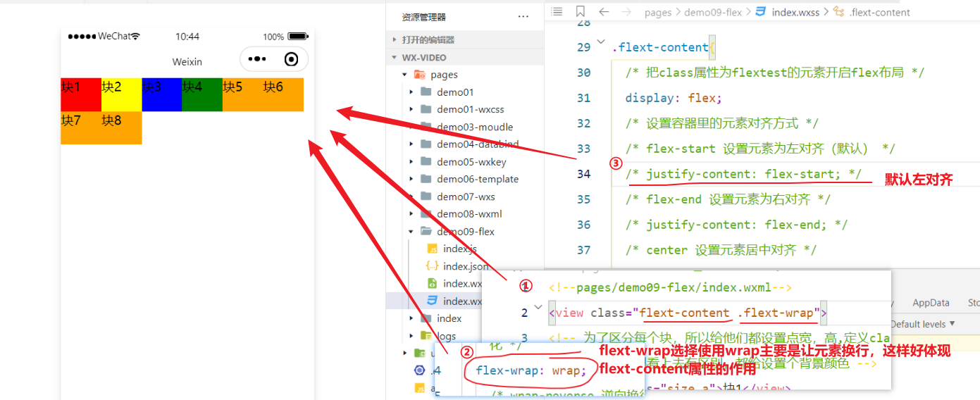Viewport: 980px width, 400px height.
Task: Click line number 30 in the gutter
Action: coord(583,73)
